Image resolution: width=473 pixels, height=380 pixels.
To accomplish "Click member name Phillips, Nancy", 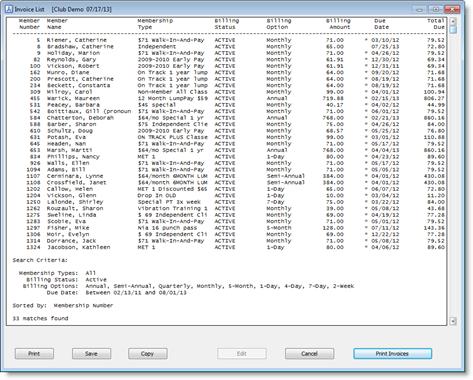I will 73,157.
